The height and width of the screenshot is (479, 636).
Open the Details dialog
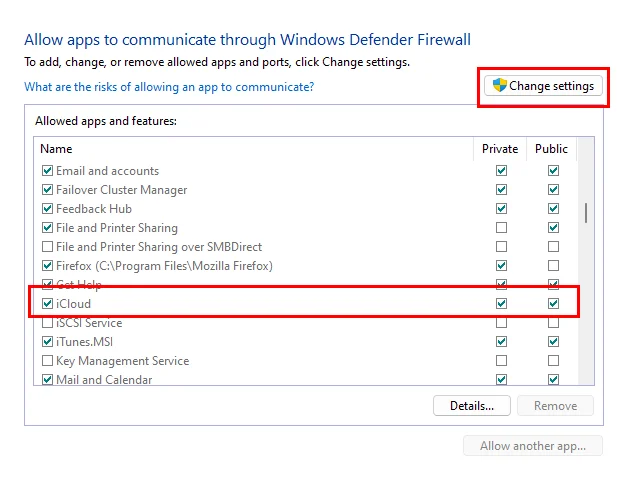click(472, 406)
